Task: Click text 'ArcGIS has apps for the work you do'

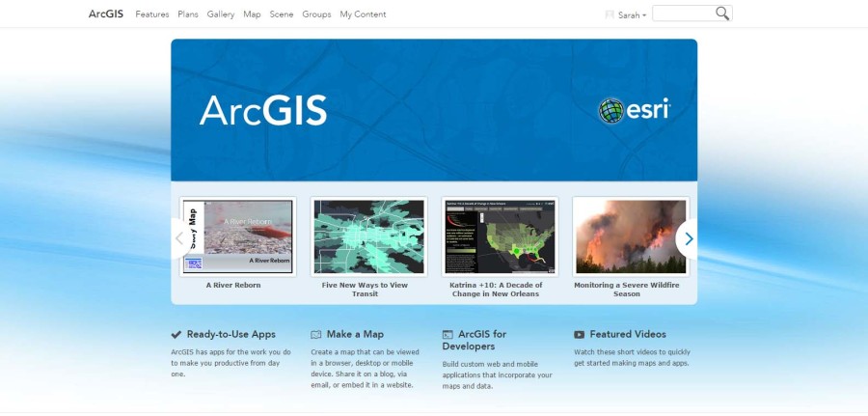Action: (231, 351)
